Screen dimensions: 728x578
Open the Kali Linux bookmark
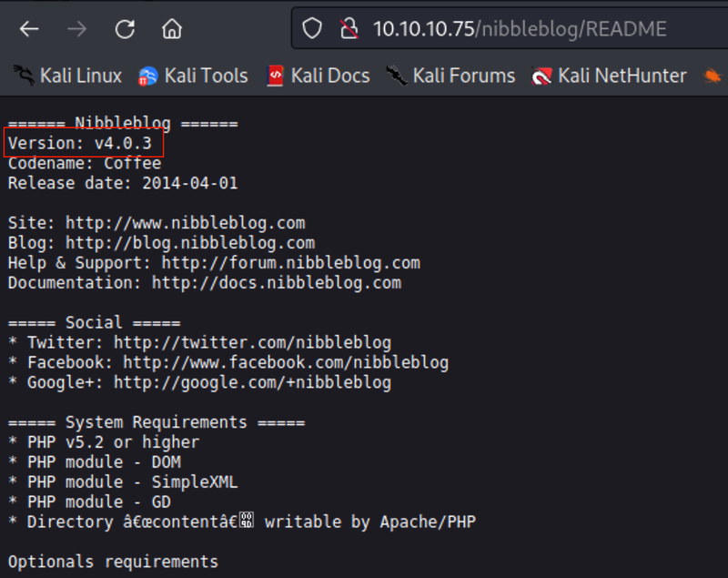click(x=68, y=76)
